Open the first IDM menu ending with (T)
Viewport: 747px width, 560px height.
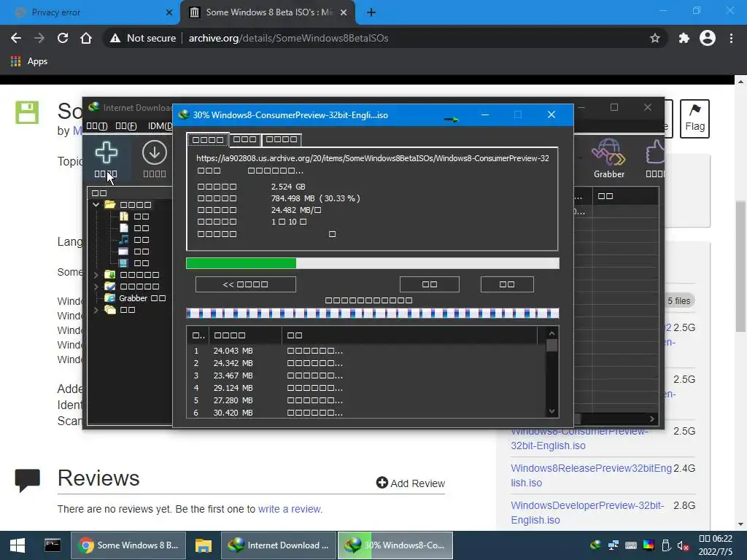97,126
